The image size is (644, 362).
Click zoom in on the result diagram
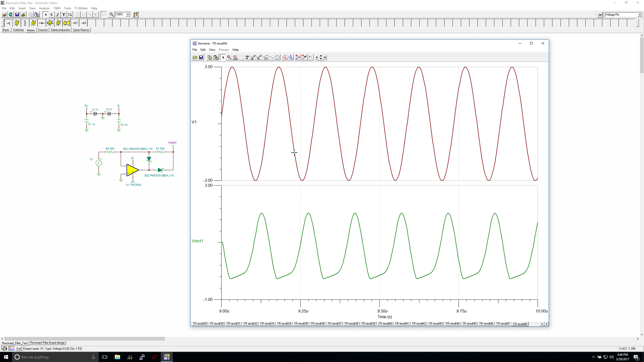pos(229,58)
